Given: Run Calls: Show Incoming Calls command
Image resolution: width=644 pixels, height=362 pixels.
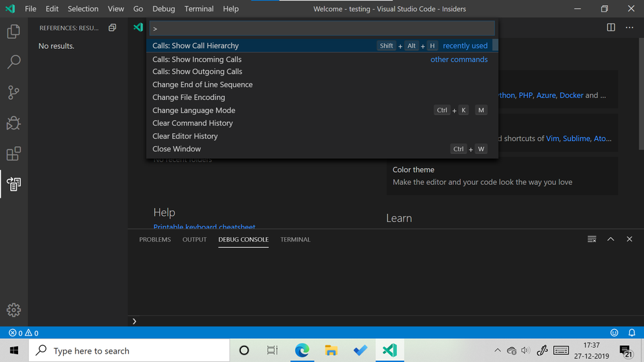Looking at the screenshot, I should coord(322,59).
